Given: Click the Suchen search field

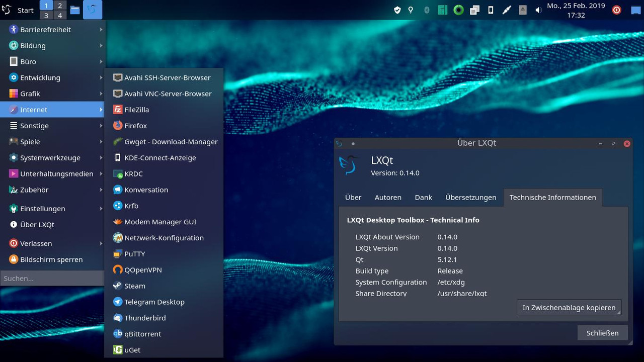Looking at the screenshot, I should 52,278.
